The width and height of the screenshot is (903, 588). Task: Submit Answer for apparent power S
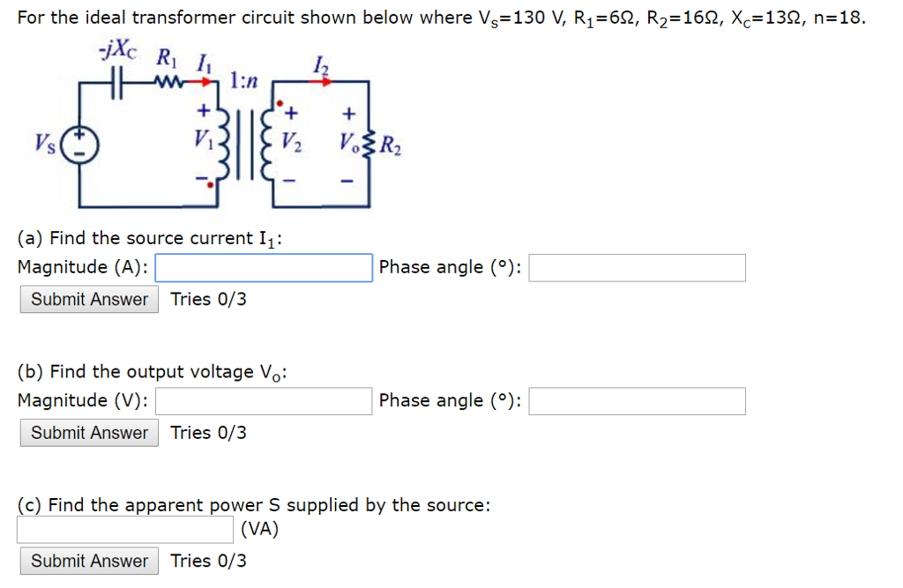pos(88,561)
